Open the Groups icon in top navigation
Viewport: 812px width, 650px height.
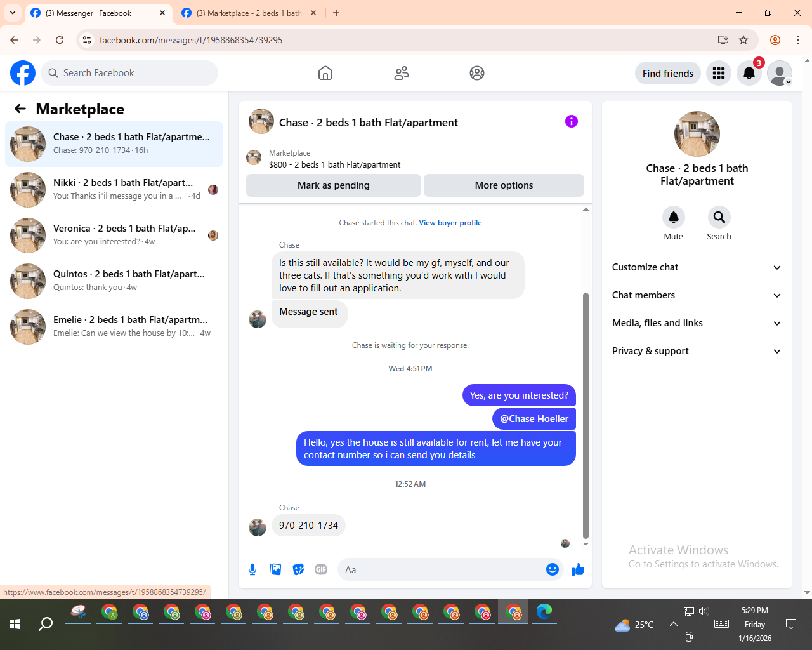[x=477, y=73]
